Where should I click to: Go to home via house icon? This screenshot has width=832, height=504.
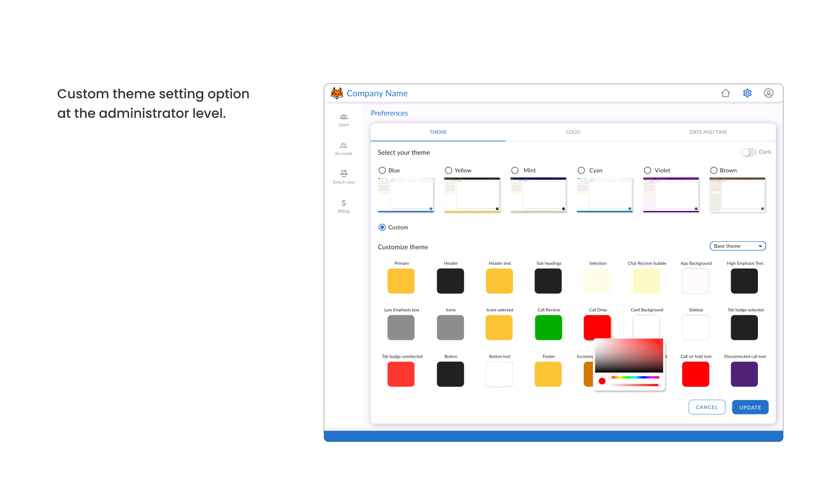725,93
